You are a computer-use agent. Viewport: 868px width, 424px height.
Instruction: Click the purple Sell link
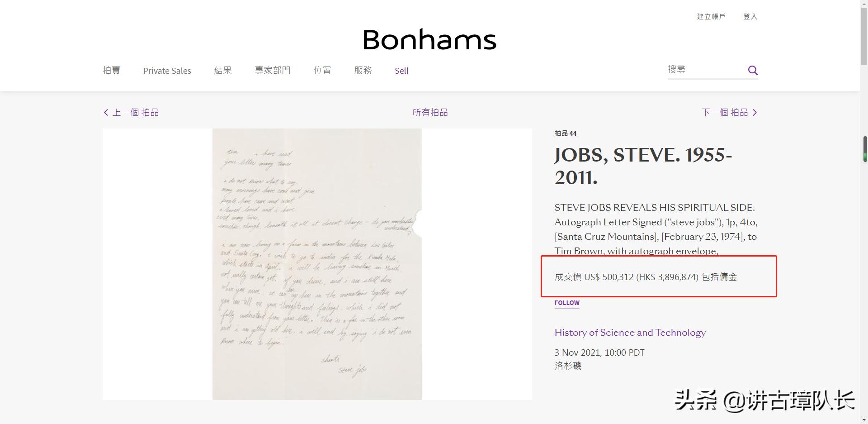pos(401,71)
